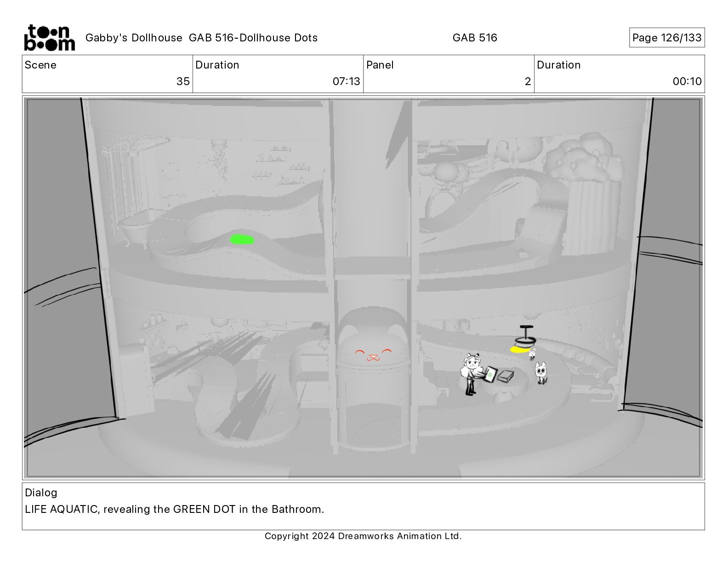Select the title 'Gabby's Dollhouse GAB 516-Dollhouse Dots'
The height and width of the screenshot is (563, 728).
(201, 38)
